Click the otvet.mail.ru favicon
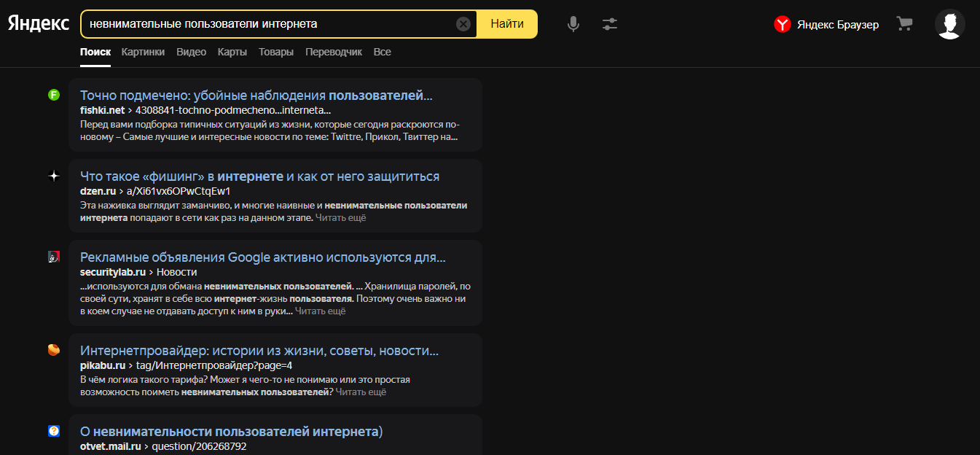 (54, 431)
